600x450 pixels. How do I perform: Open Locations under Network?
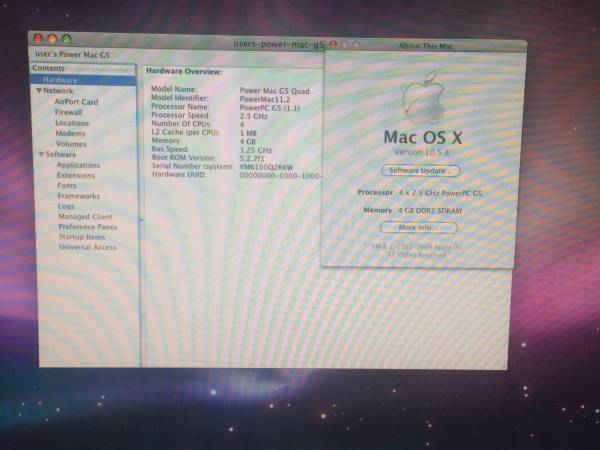(x=72, y=123)
